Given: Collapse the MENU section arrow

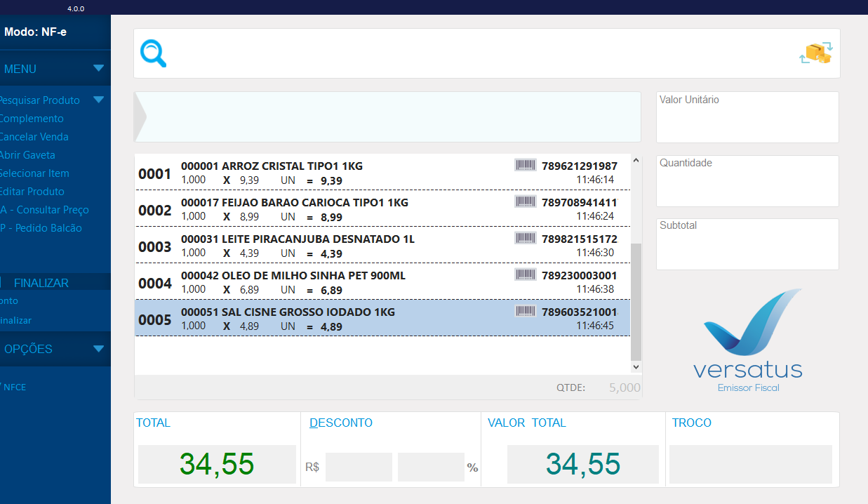Looking at the screenshot, I should pyautogui.click(x=98, y=69).
